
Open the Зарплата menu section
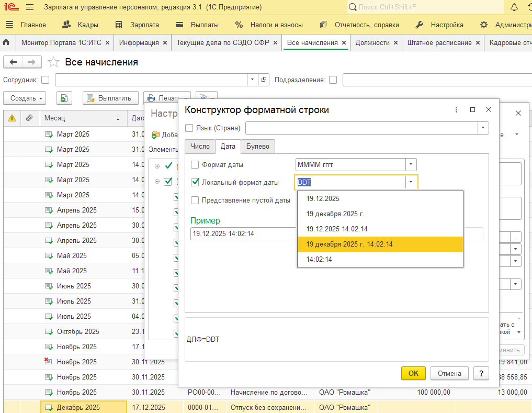tap(137, 25)
